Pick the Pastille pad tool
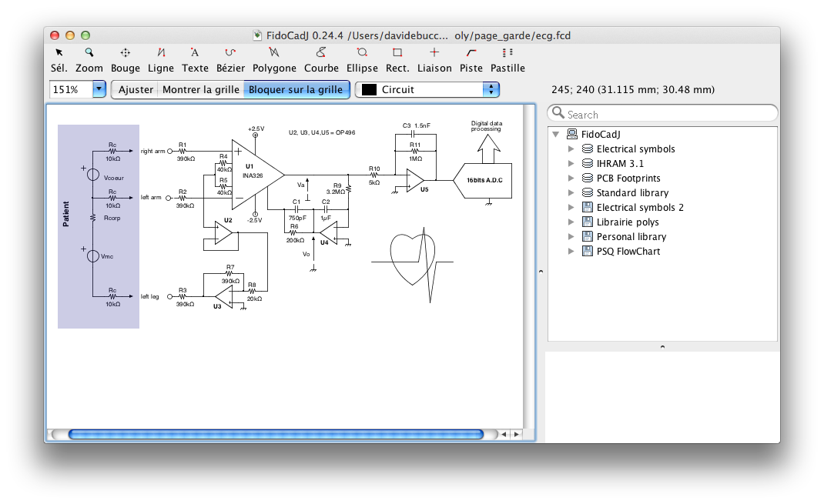The image size is (824, 504). tap(507, 59)
